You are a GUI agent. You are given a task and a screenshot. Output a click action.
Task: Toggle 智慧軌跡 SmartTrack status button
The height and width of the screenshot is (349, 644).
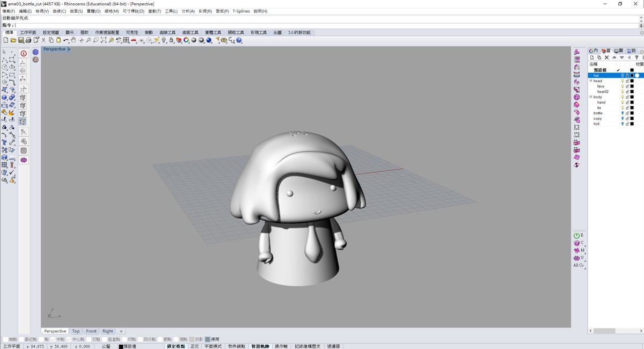click(260, 346)
